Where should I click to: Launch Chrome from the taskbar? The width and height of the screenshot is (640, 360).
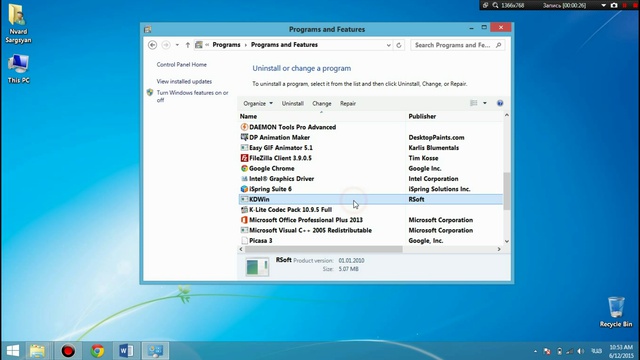(97, 351)
